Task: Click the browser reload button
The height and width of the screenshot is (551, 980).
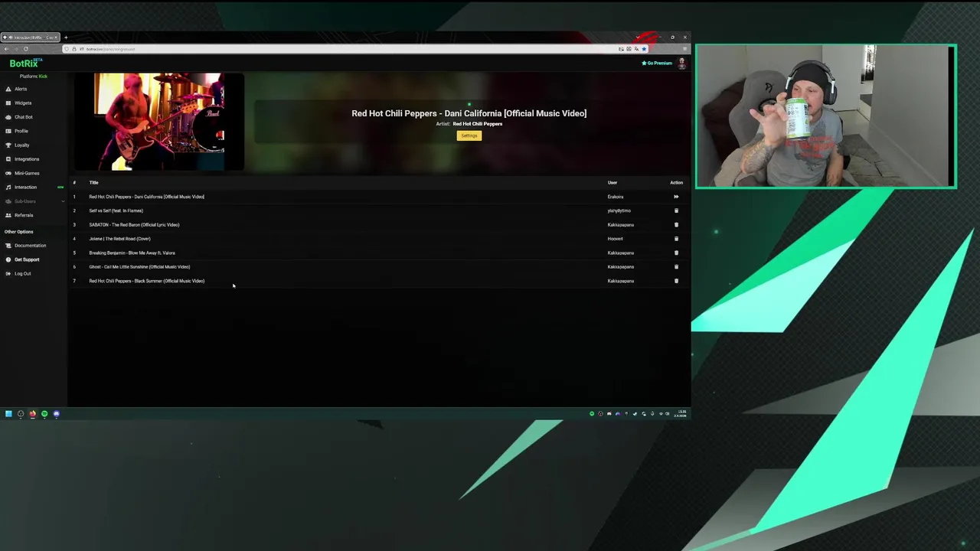Action: pos(26,49)
